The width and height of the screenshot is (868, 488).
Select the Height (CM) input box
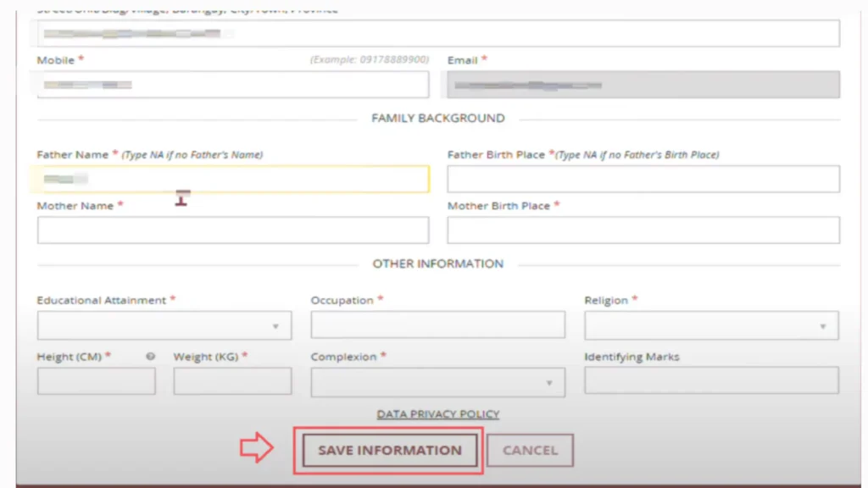(x=96, y=381)
